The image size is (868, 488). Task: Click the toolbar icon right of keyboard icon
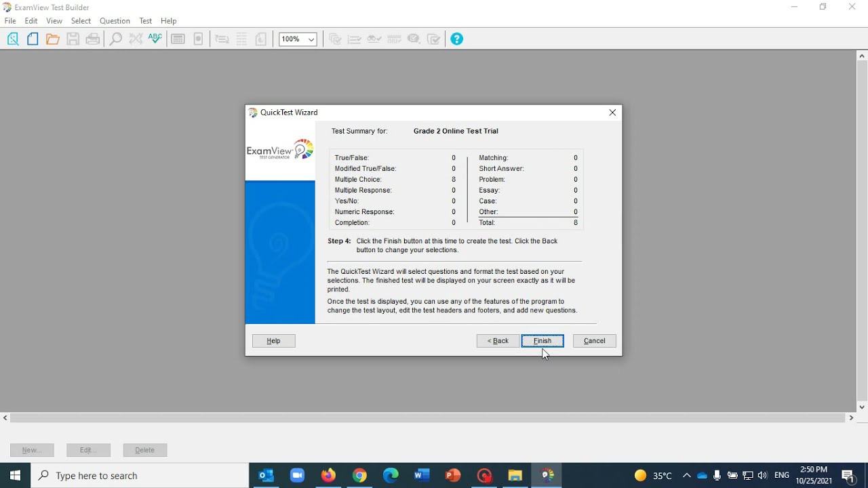click(x=198, y=39)
